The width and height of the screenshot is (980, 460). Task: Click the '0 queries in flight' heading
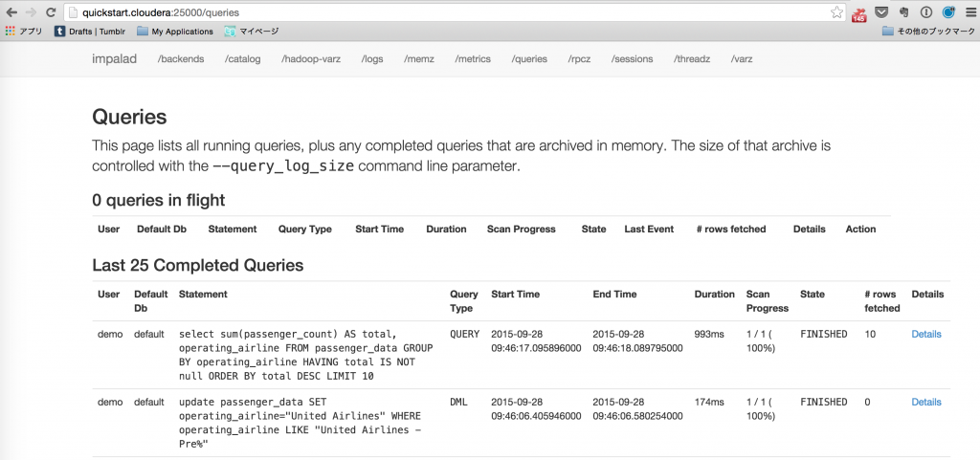pyautogui.click(x=159, y=200)
